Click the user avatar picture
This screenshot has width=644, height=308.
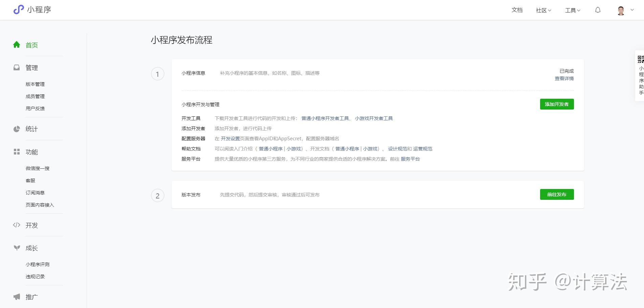[621, 10]
